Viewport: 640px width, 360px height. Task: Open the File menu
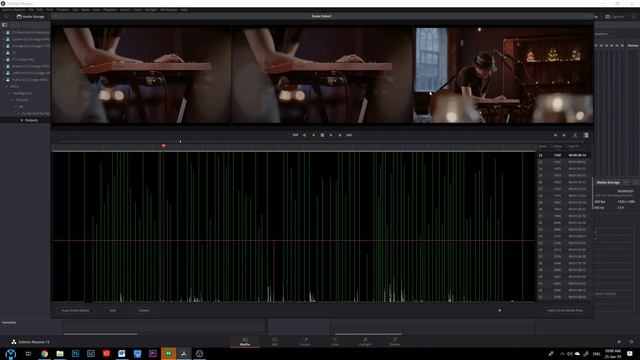click(x=31, y=9)
